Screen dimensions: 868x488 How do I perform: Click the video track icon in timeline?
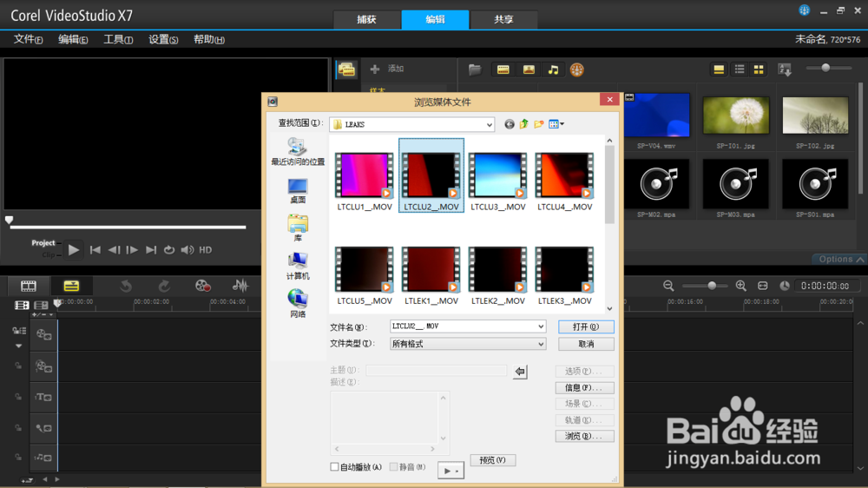pos(43,334)
